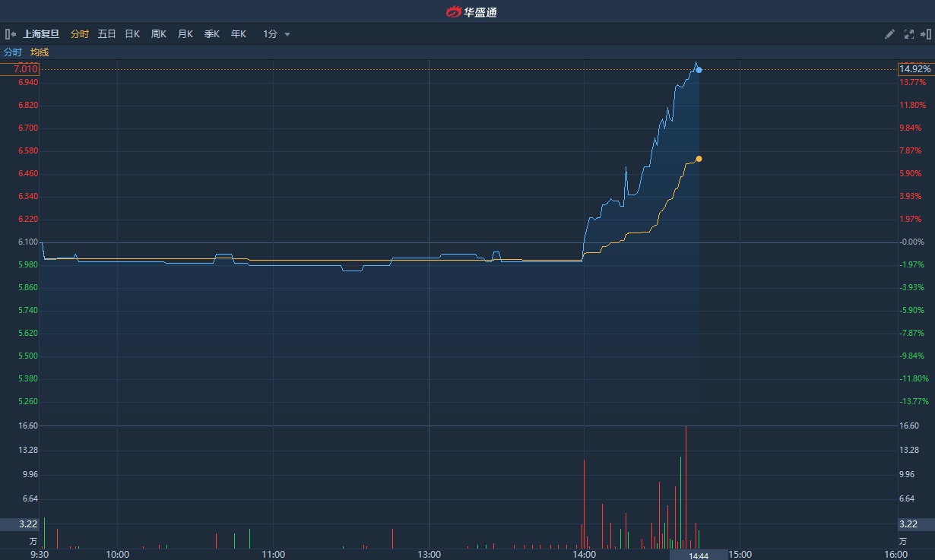Screen dimensions: 935x560
Task: Switch to the 五日 five-day tab
Action: [x=106, y=34]
